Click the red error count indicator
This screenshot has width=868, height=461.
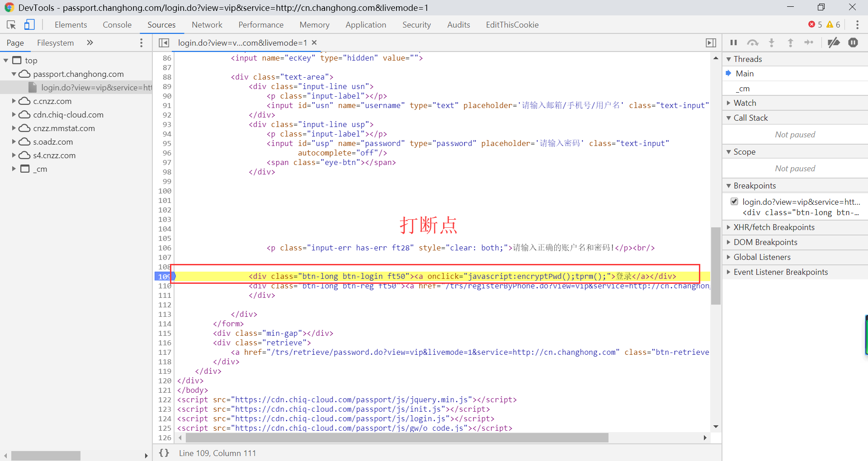coord(815,25)
